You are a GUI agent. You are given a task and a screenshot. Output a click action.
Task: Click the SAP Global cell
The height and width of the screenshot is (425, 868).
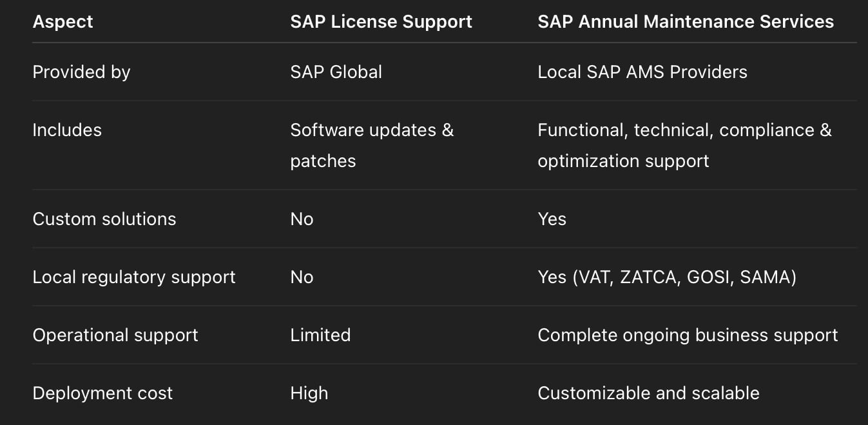tap(336, 72)
